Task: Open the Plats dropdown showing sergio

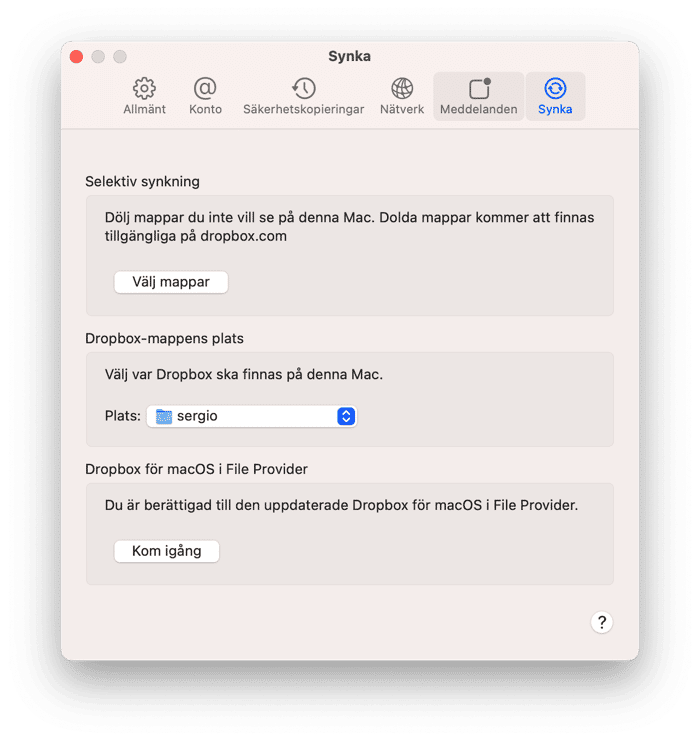Action: pyautogui.click(x=251, y=416)
